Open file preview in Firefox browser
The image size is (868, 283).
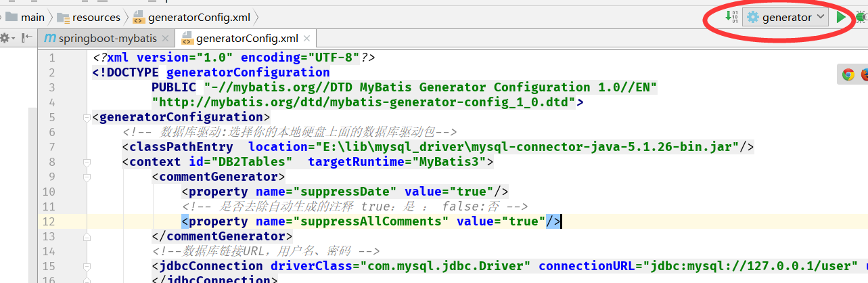(x=865, y=74)
